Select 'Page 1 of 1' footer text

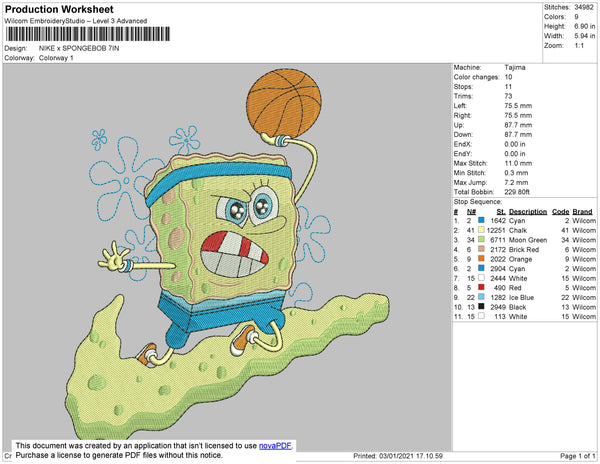[x=577, y=456]
